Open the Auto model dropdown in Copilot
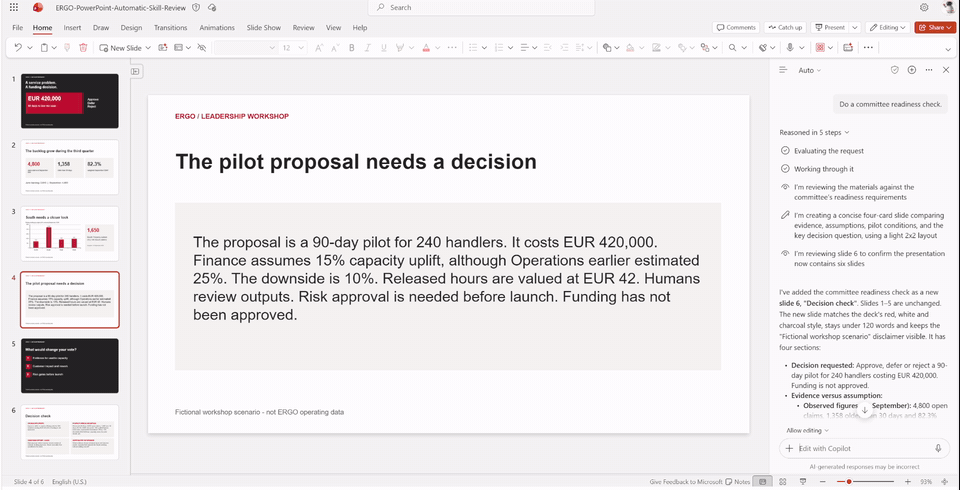 point(809,70)
